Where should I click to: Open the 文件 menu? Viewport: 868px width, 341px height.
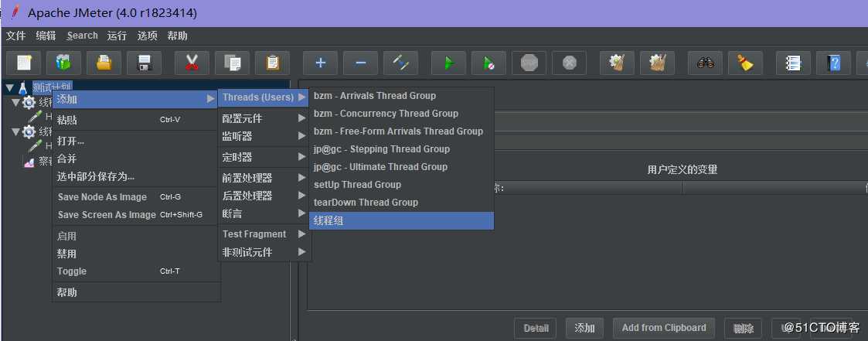click(x=16, y=36)
